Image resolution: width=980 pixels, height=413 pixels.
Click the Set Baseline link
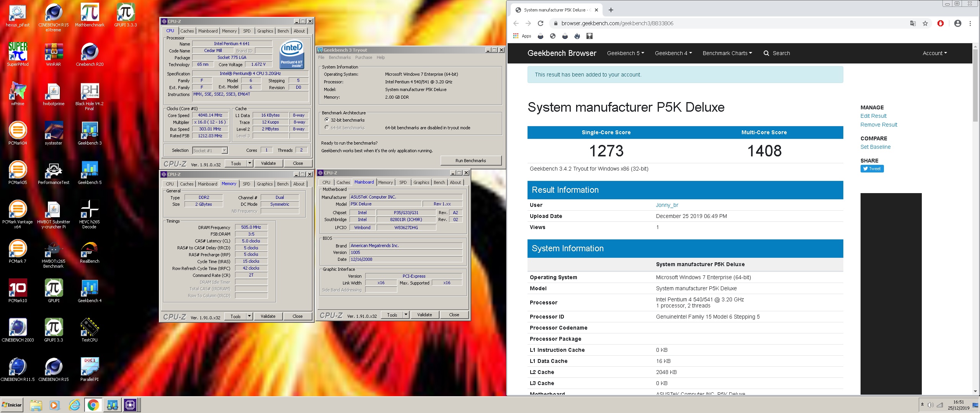click(x=875, y=147)
